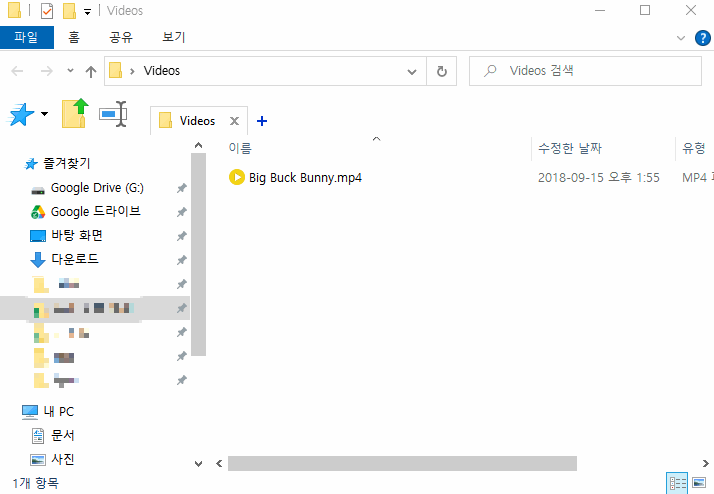This screenshot has width=714, height=494.
Task: Click the file list horizontal scrollbar thumb
Action: pyautogui.click(x=402, y=463)
